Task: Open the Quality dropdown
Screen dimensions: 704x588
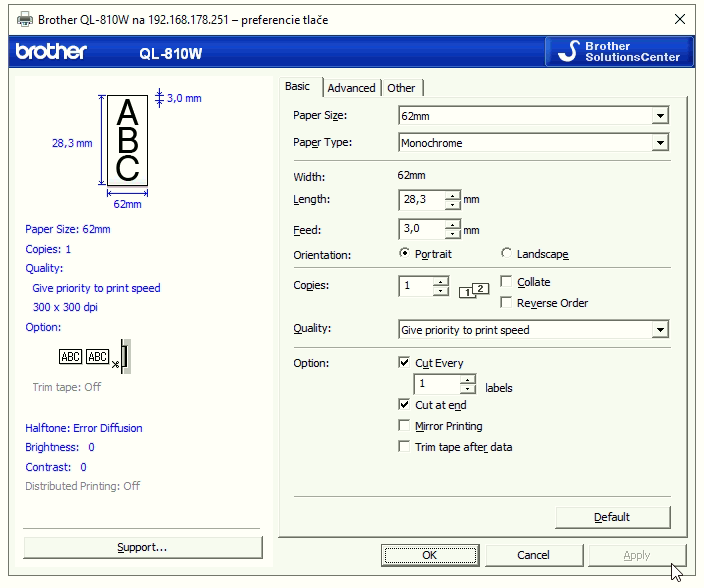Action: point(660,330)
